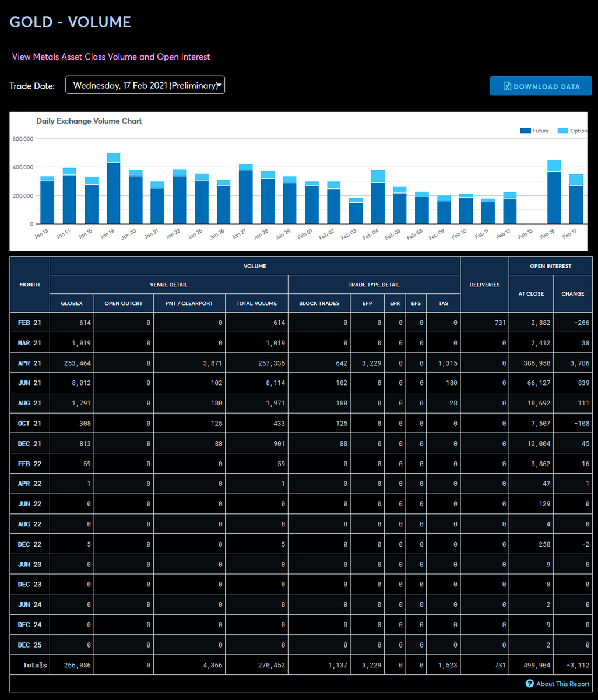Click the APR 21 EFP value 3,229

pyautogui.click(x=372, y=363)
